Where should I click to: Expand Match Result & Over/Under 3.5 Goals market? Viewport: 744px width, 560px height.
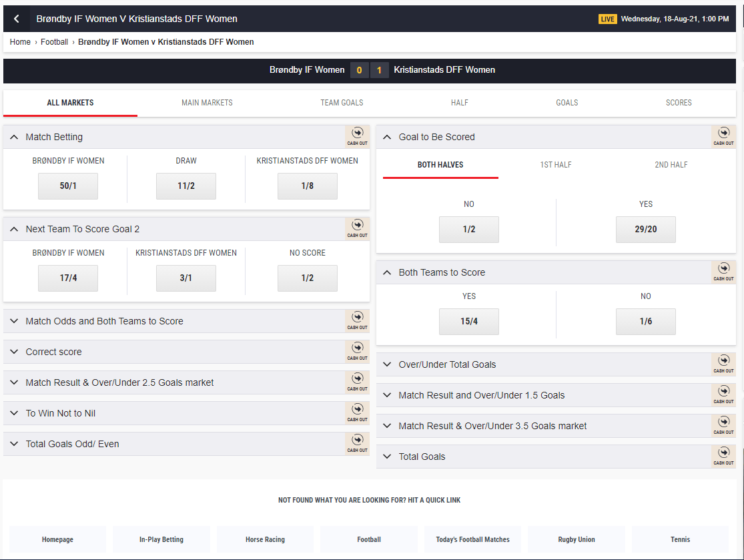(x=387, y=426)
